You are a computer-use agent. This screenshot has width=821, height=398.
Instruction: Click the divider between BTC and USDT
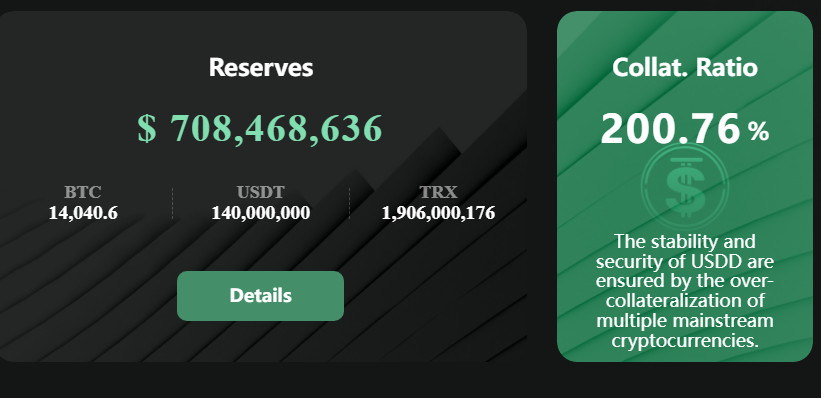(x=172, y=203)
